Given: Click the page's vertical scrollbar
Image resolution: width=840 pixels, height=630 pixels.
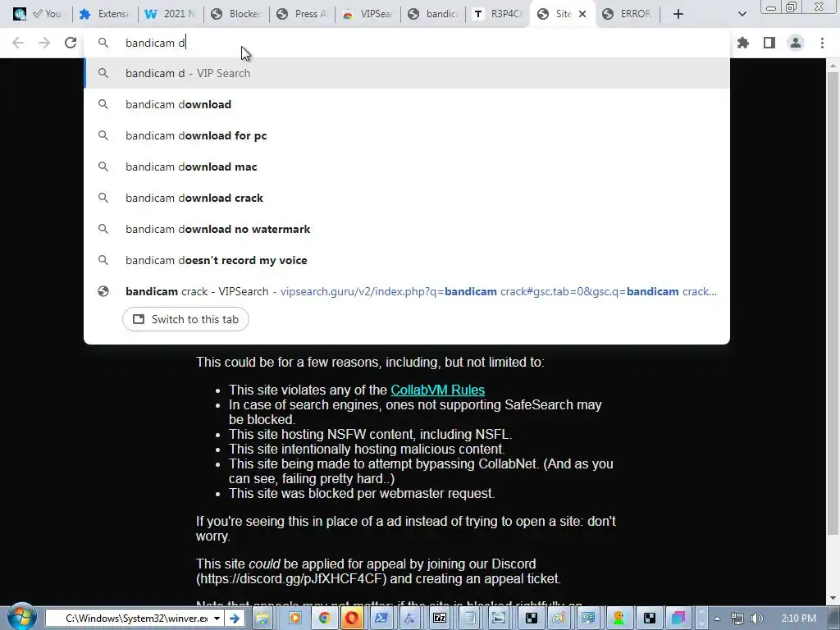Looking at the screenshot, I should [x=833, y=303].
